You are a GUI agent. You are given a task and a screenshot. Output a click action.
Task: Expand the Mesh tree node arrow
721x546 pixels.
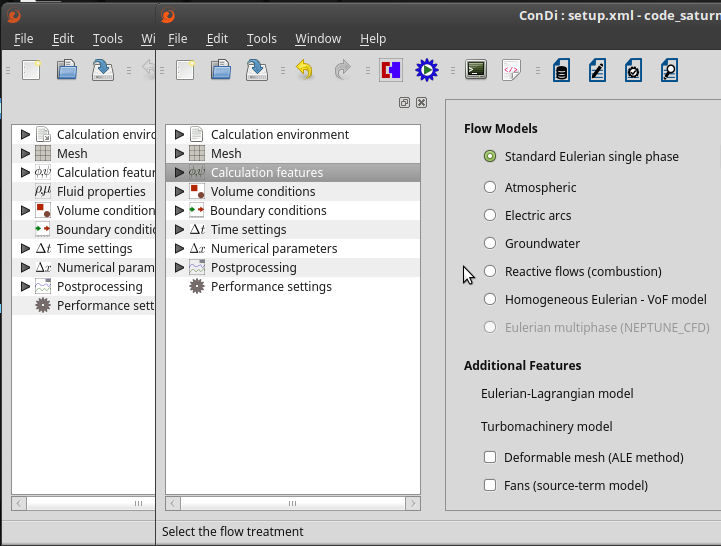179,153
